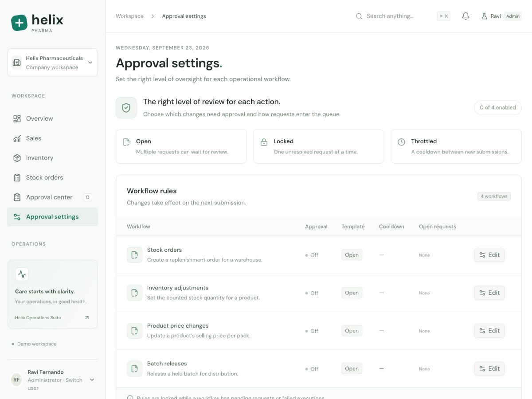Image resolution: width=532 pixels, height=399 pixels.
Task: Click the Off status in Inventory adjustments row
Action: 312,293
